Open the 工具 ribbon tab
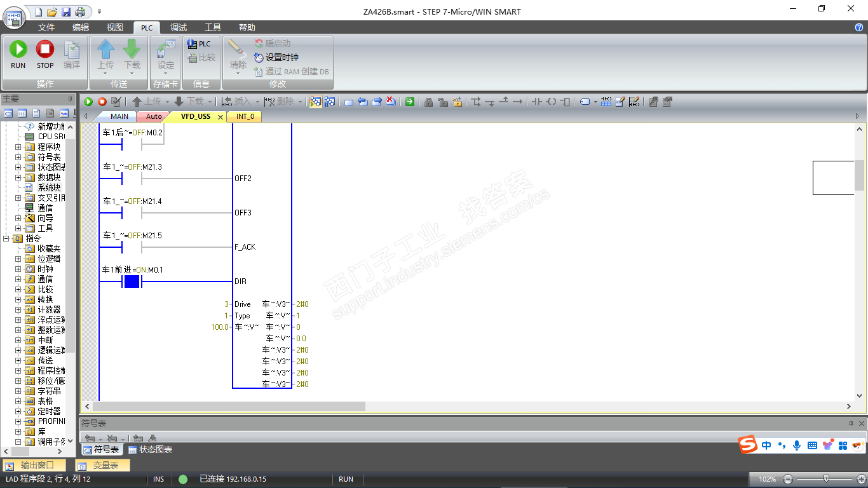Screen dimensions: 868x488 (213, 27)
